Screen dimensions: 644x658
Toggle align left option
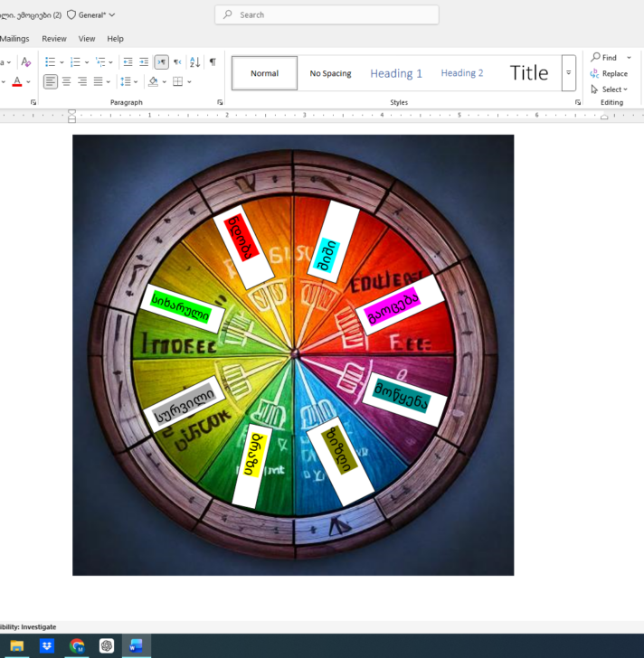(x=51, y=81)
